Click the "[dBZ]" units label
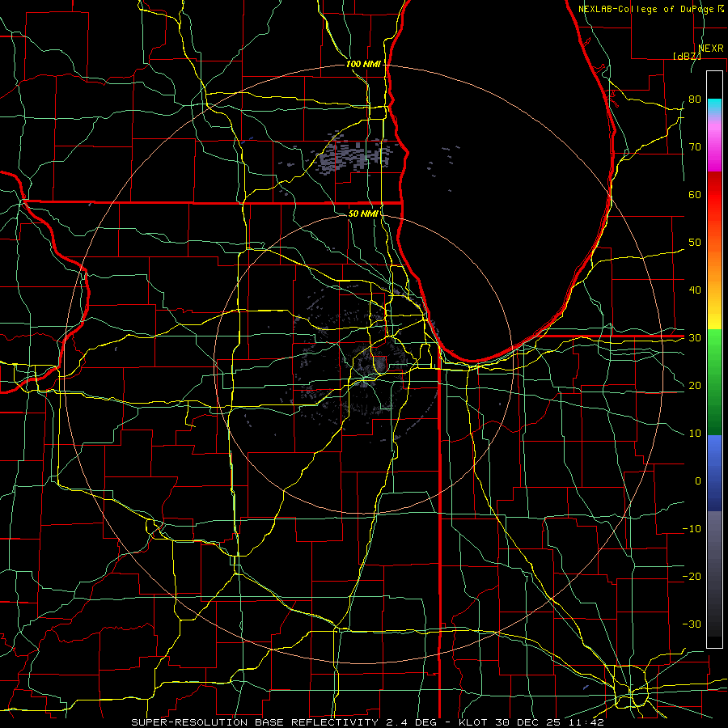 687,56
